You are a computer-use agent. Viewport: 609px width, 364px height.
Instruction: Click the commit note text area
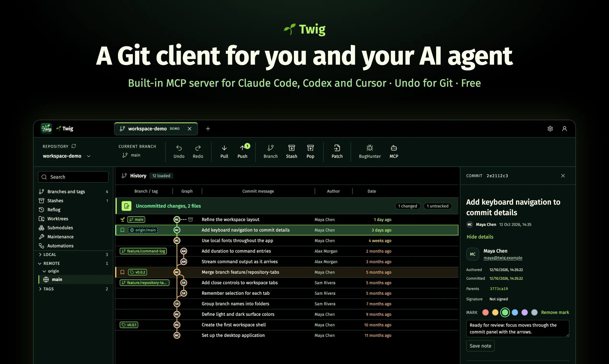pyautogui.click(x=518, y=328)
